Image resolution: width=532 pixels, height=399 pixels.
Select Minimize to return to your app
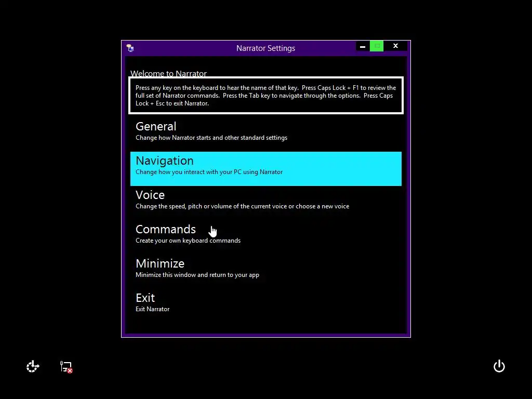(x=265, y=271)
